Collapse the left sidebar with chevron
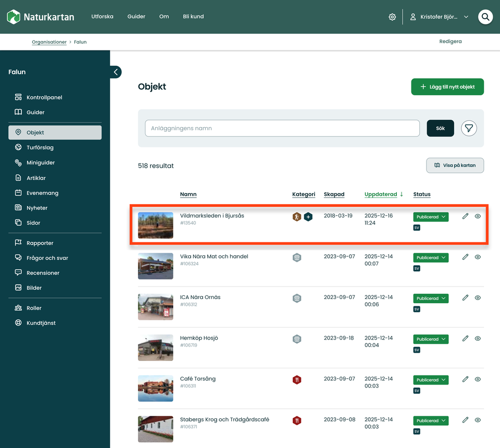500x448 pixels. coord(116,72)
